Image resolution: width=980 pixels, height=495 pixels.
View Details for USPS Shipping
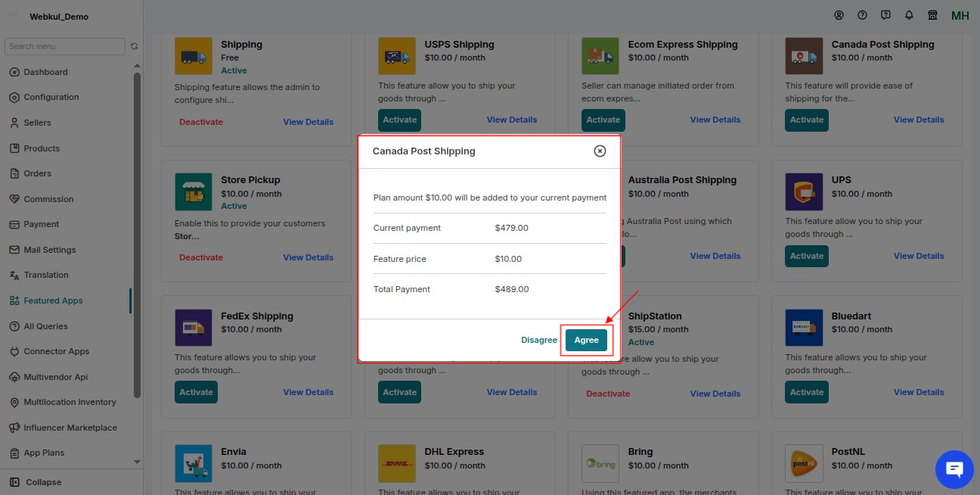(x=512, y=120)
